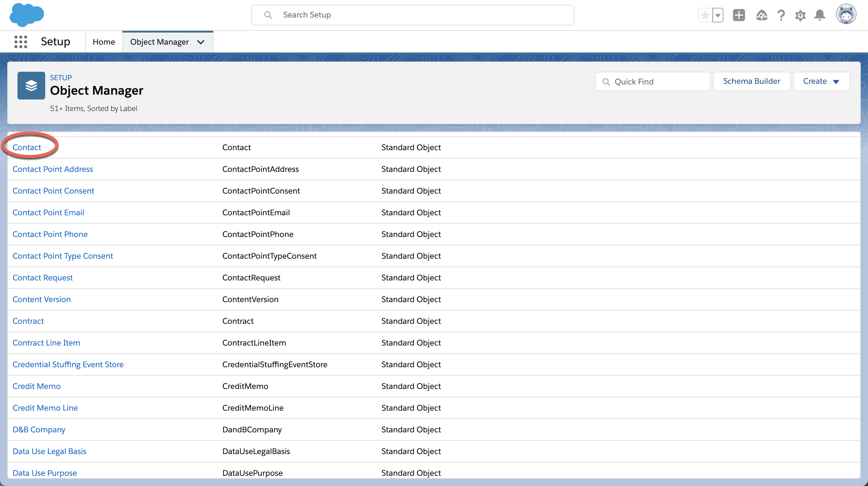This screenshot has width=868, height=486.
Task: Open Contract Line Item object
Action: 46,343
